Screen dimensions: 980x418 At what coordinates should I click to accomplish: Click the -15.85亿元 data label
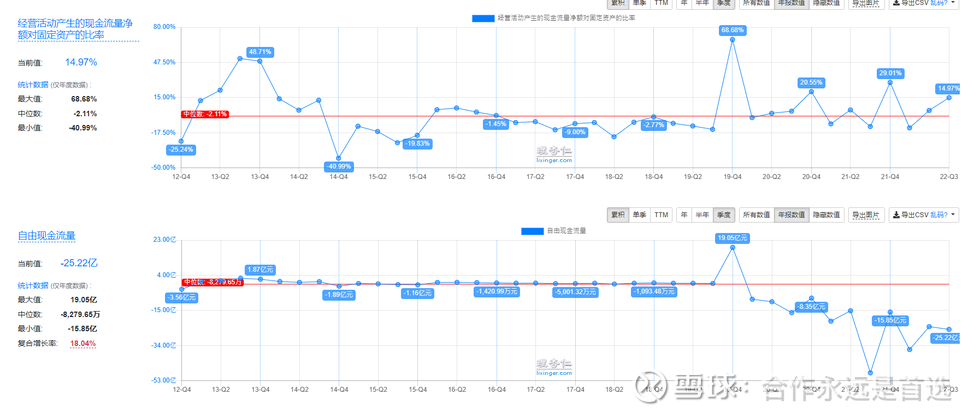[x=890, y=320]
